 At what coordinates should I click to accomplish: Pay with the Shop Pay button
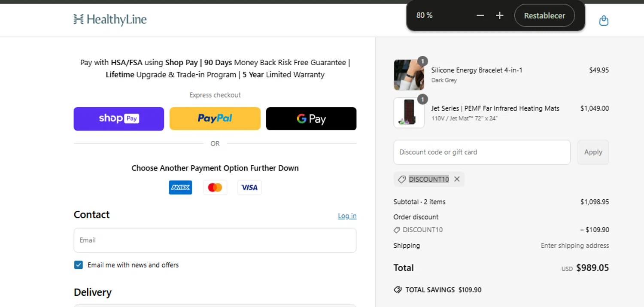coord(119,119)
